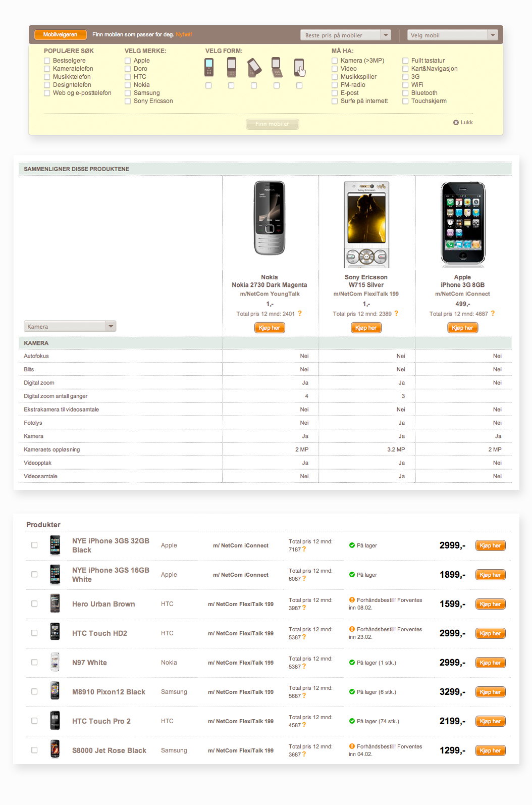Click N97 White phone thumbnail
This screenshot has width=532, height=805.
click(x=55, y=663)
